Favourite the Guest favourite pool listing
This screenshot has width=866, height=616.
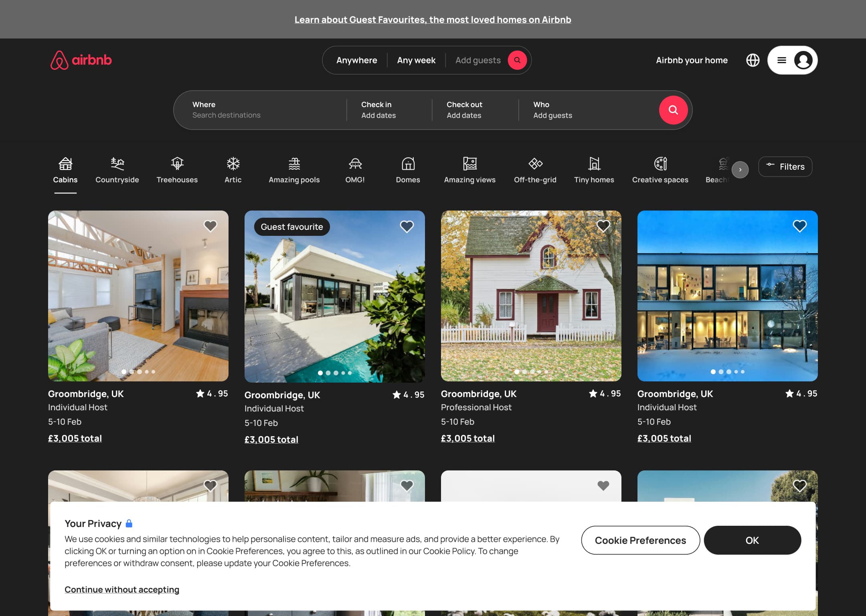(407, 227)
